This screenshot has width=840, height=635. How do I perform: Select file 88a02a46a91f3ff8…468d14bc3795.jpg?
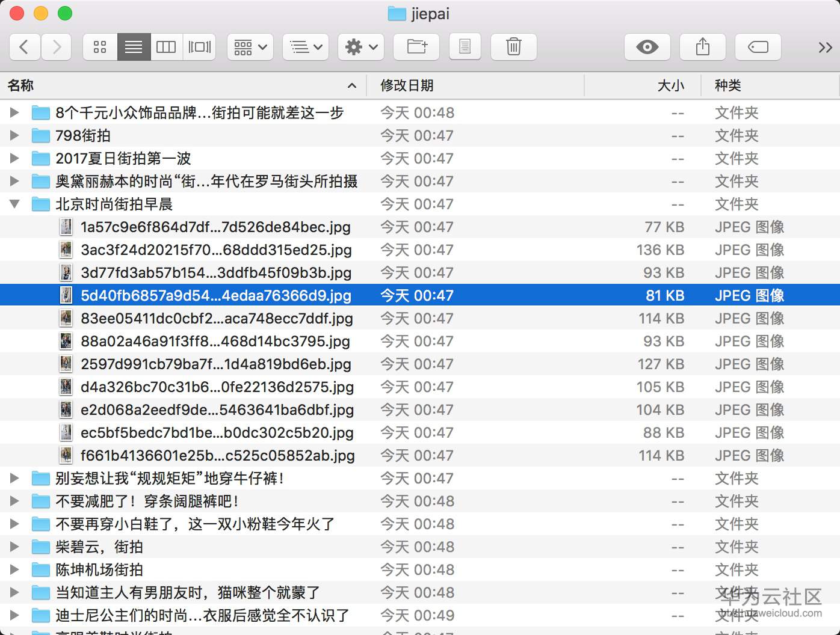[x=420, y=341]
